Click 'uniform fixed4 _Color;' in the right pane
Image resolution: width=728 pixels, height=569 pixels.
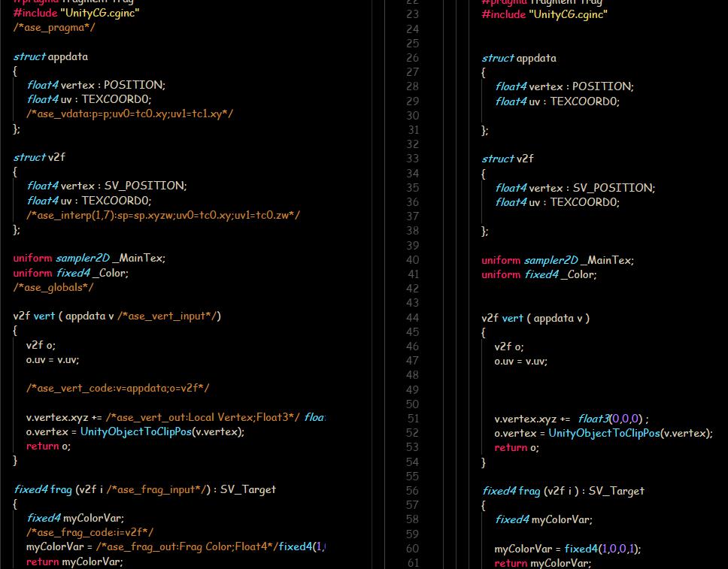(x=539, y=274)
